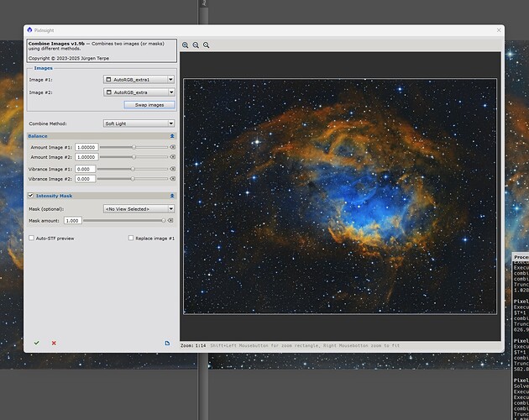The width and height of the screenshot is (529, 420).
Task: Adjust the Mask amount slider
Action: [124, 220]
